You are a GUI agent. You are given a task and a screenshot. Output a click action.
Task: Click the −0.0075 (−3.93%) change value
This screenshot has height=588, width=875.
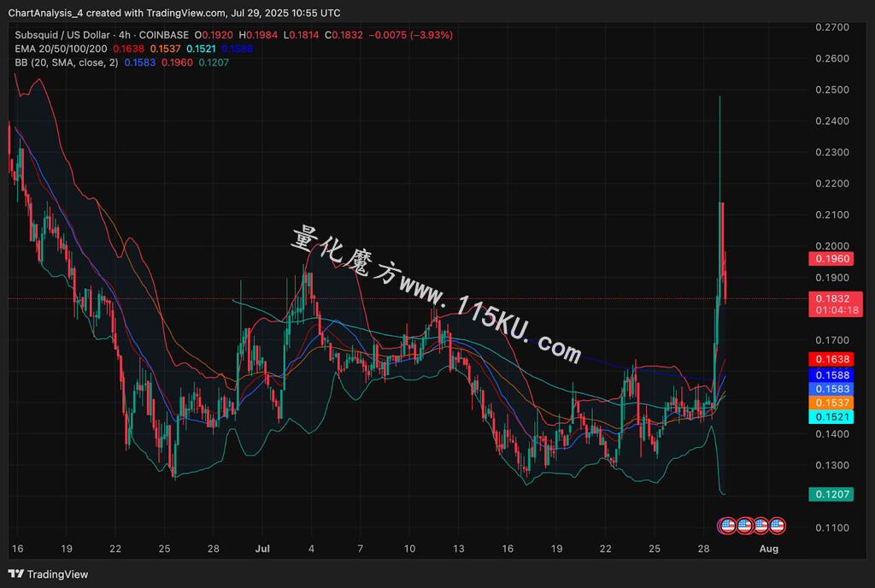pyautogui.click(x=411, y=35)
